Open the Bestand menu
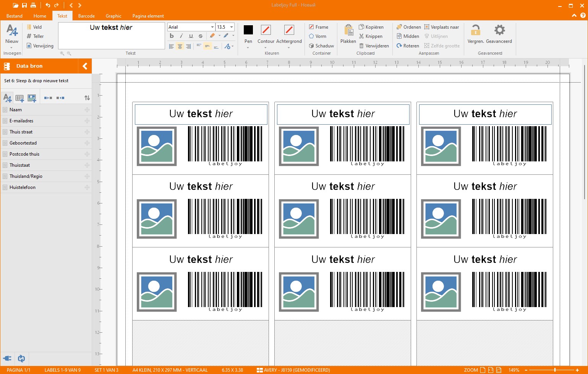Screen dimensions: 588x374 click(15, 16)
